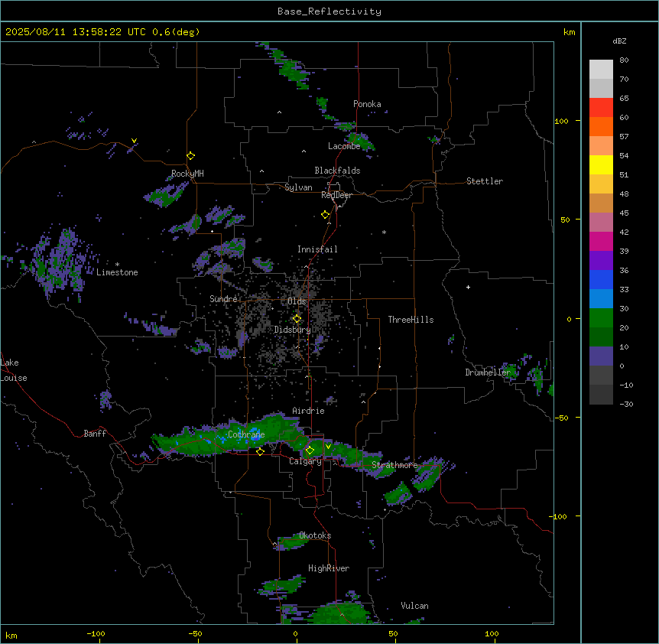Viewport: 659px width, 644px height.
Task: Click the asterisk marker above the Limestone label
Action: [x=117, y=265]
